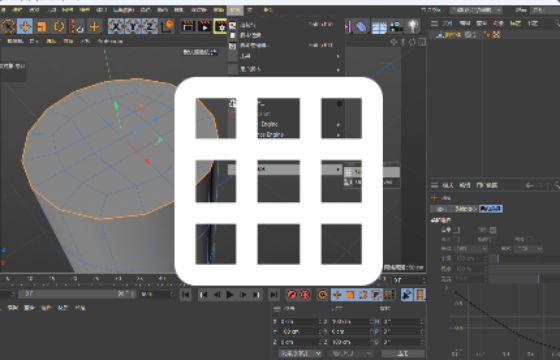Screen dimensions: 560x360
Task: Expand the submenu arrow of the highlighted menu row
Action: tap(338, 170)
